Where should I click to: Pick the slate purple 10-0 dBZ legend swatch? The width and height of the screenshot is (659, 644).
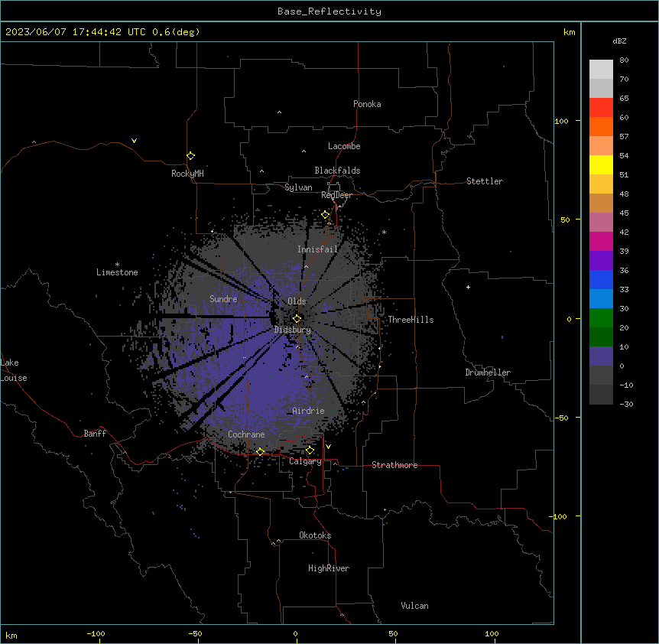coord(601,356)
